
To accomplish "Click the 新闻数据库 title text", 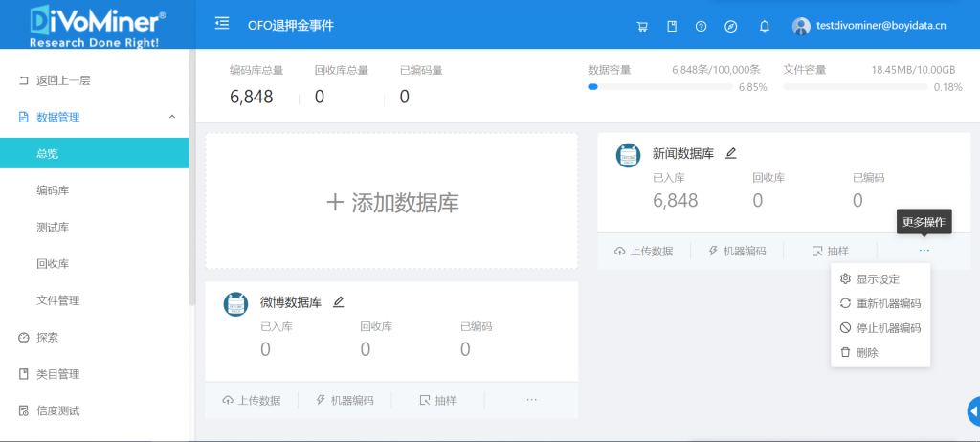I will (x=683, y=153).
